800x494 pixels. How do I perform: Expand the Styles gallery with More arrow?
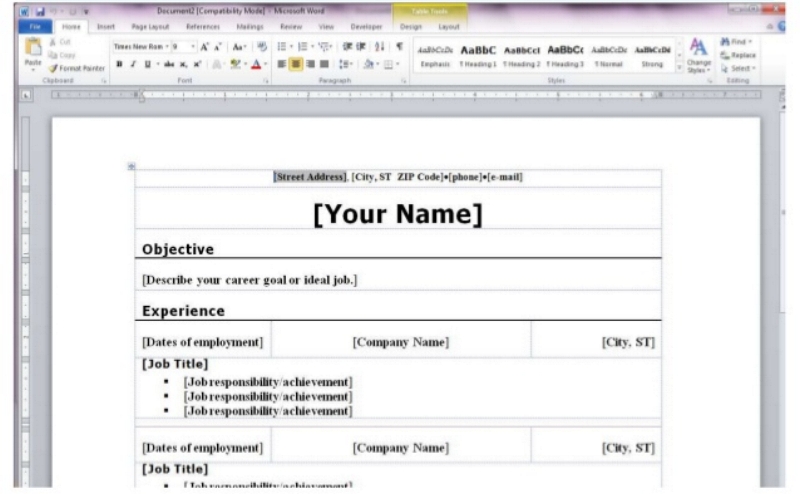tap(679, 67)
